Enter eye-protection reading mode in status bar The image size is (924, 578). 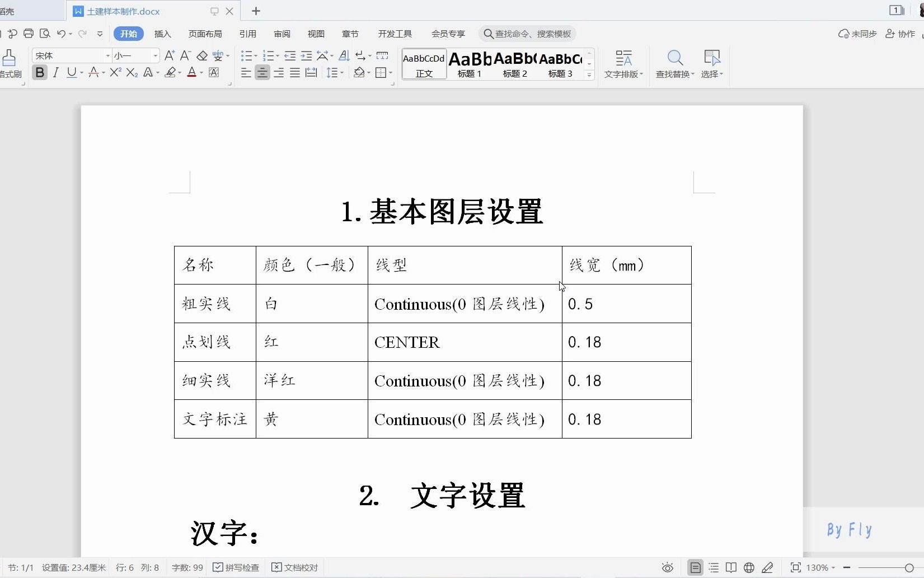[667, 567]
